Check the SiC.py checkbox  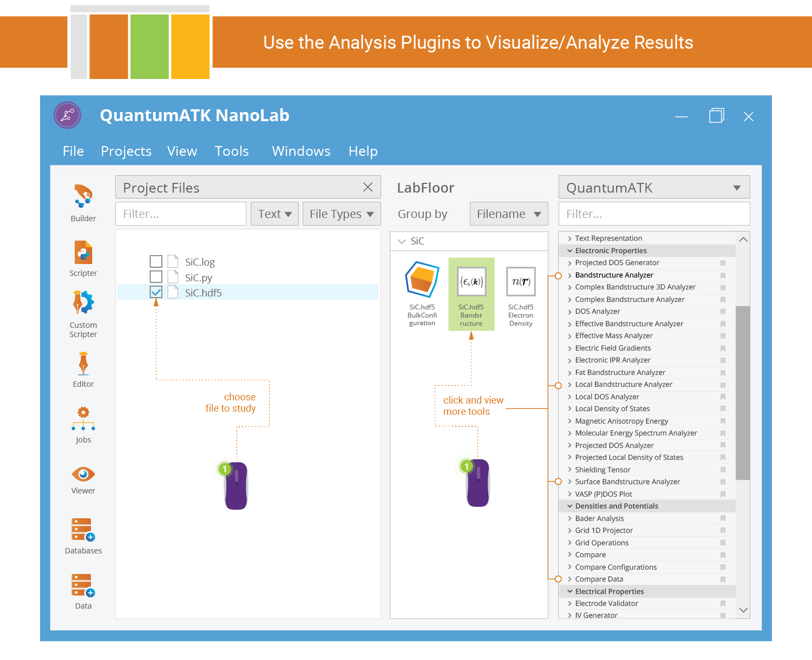[156, 277]
